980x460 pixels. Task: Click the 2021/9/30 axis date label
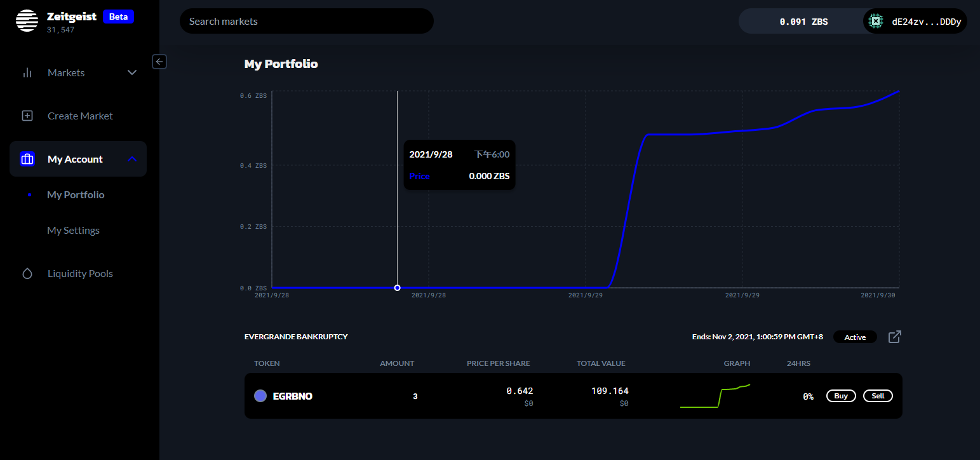pos(878,295)
